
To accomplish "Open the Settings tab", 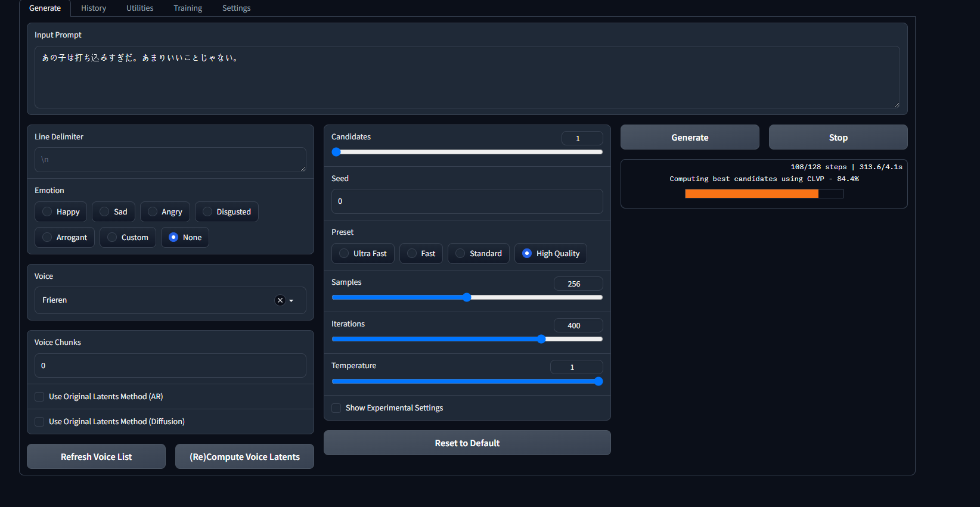I will point(237,8).
